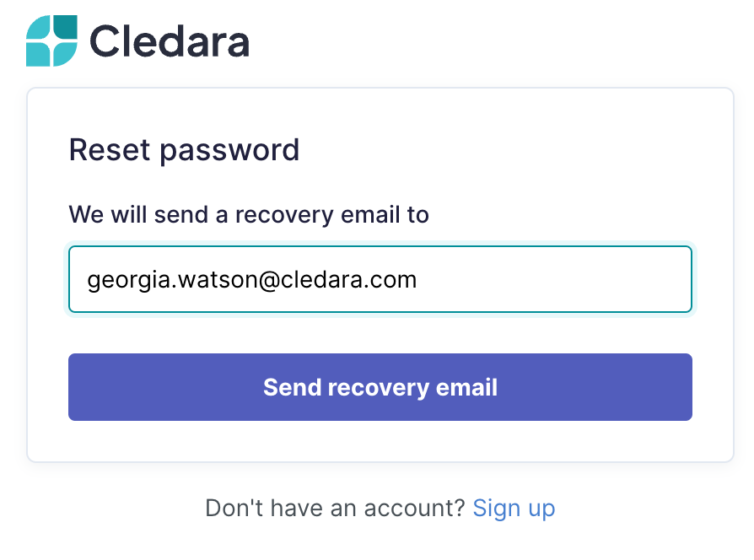This screenshot has height=560, width=754.
Task: Click the Cledara logo icon
Action: pyautogui.click(x=51, y=40)
